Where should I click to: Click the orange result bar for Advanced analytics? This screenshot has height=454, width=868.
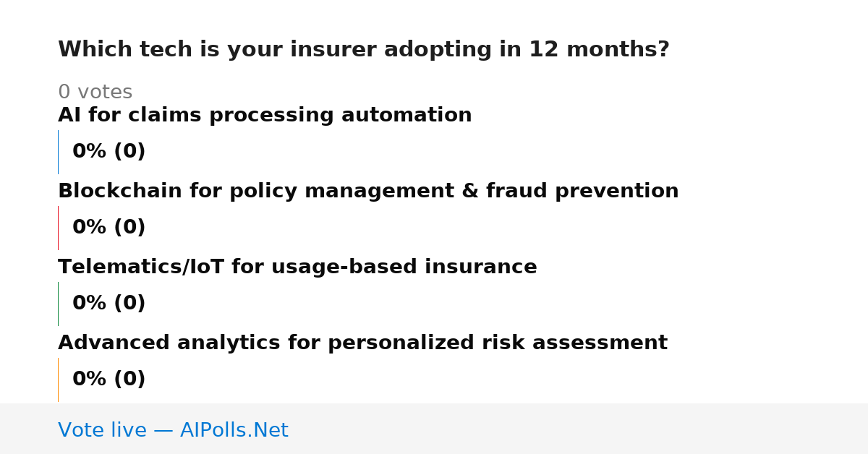[58, 380]
